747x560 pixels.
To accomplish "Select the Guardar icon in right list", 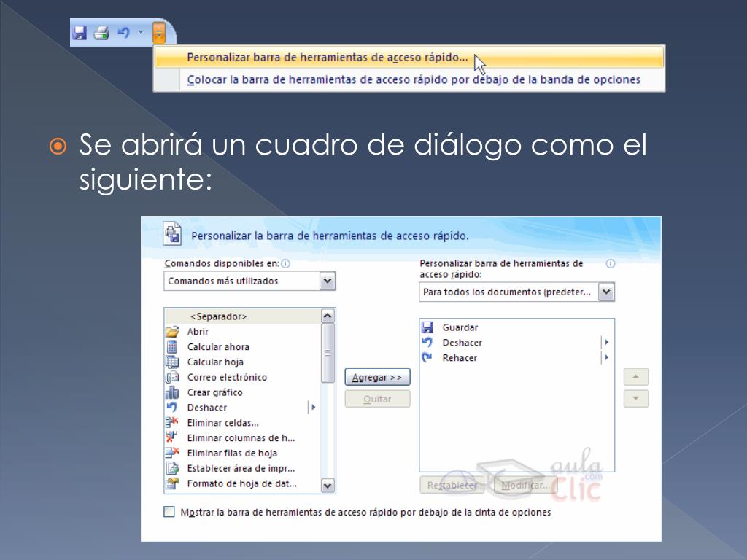I will point(427,328).
